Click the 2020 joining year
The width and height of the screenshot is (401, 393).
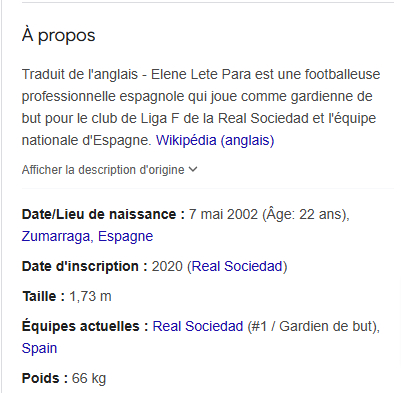tap(167, 266)
